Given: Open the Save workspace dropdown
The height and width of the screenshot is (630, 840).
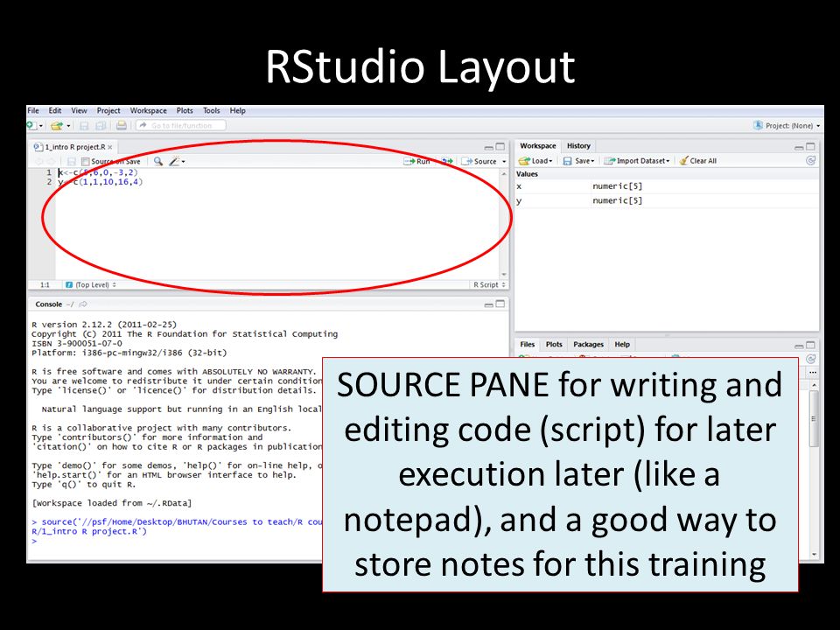Looking at the screenshot, I should [x=578, y=161].
